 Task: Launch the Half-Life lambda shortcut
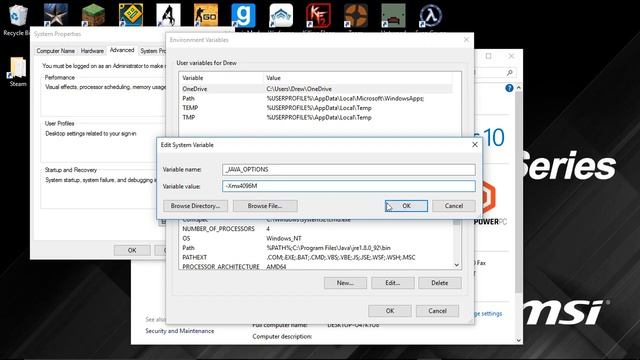(x=431, y=16)
